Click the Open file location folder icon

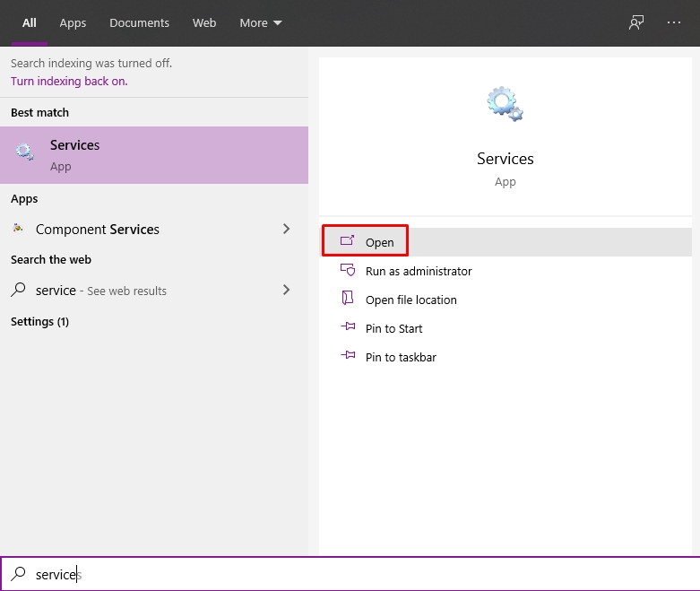pos(348,298)
